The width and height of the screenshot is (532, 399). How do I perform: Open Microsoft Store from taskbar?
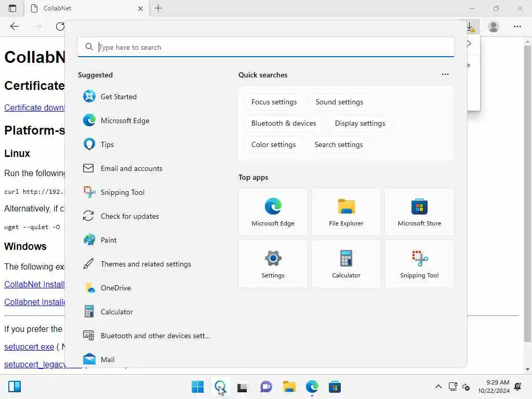point(335,387)
